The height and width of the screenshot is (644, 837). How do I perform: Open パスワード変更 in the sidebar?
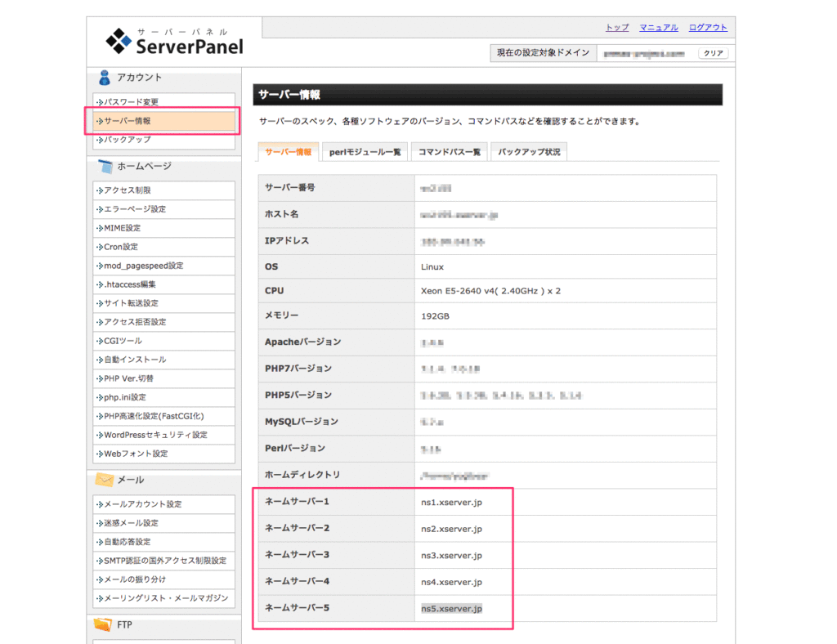[163, 102]
